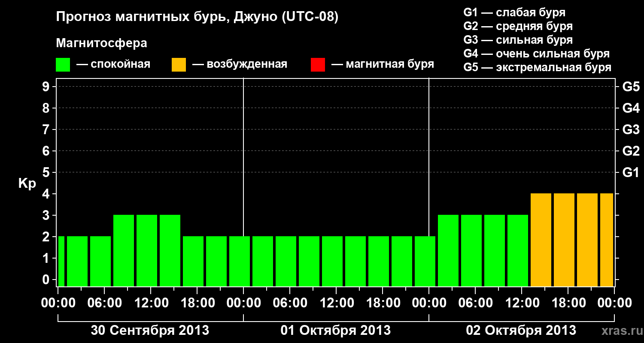The width and height of the screenshot is (644, 343).
Task: Click the red 'магнитная буря' legend swatch
Action: click(x=318, y=65)
